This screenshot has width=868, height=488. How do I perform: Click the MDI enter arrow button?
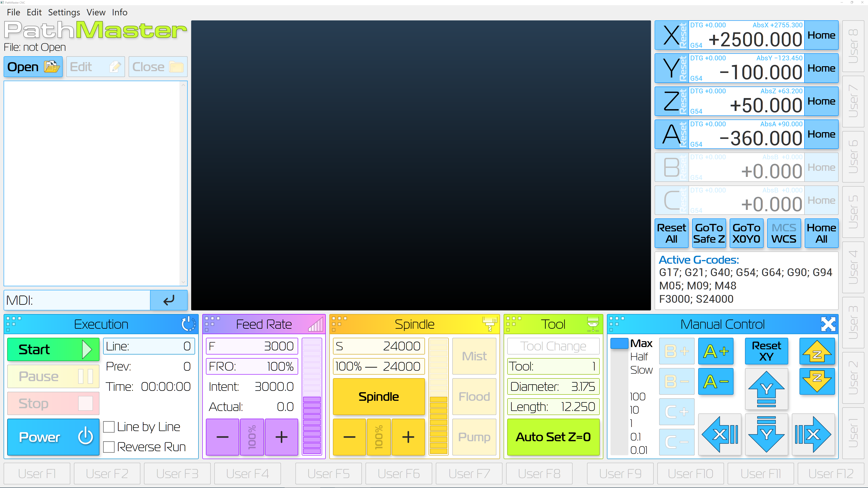coord(168,300)
